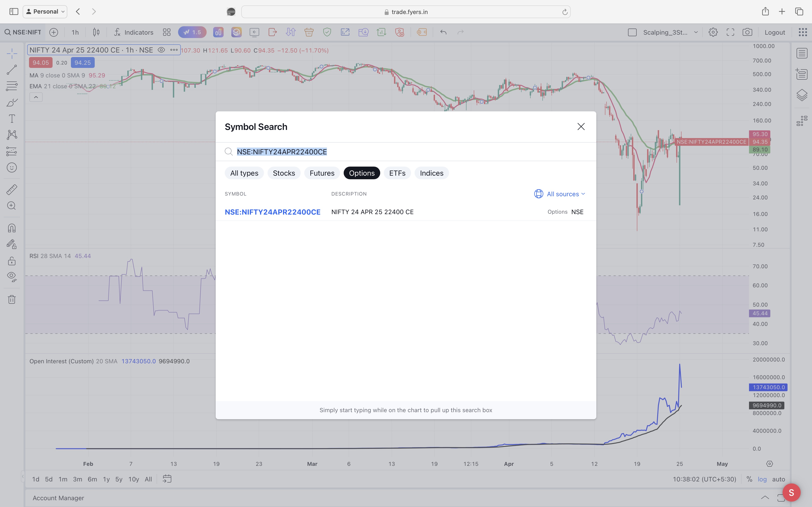Collapse the indicator legend arrow

(36, 97)
